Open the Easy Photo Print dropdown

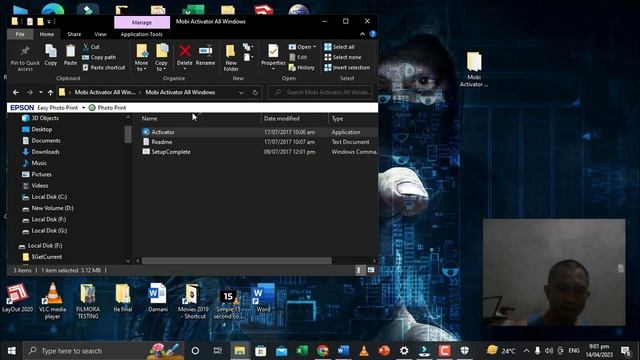pyautogui.click(x=83, y=108)
